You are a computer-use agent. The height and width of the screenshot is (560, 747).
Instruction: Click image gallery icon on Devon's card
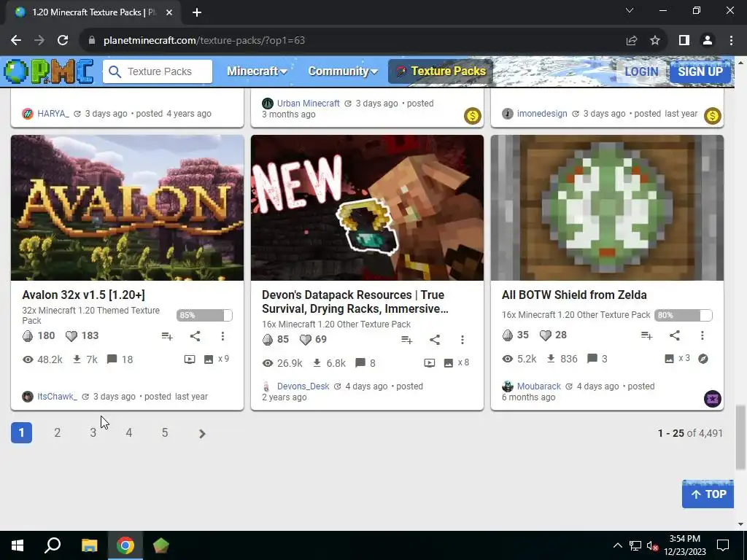pyautogui.click(x=449, y=363)
